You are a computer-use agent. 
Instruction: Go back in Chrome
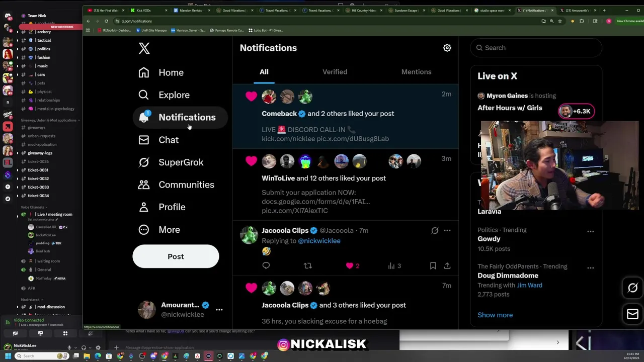(88, 21)
